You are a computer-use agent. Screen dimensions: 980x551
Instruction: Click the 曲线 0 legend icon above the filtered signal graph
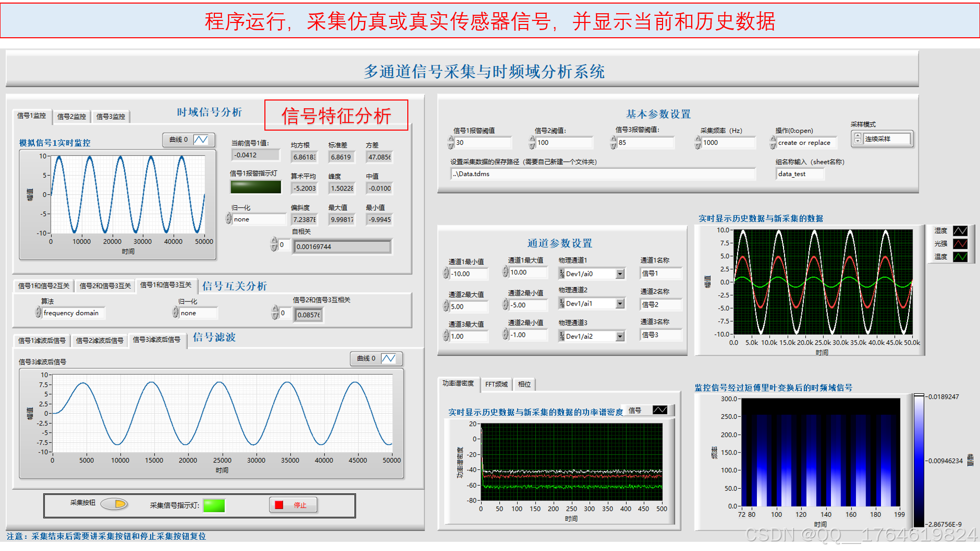388,359
